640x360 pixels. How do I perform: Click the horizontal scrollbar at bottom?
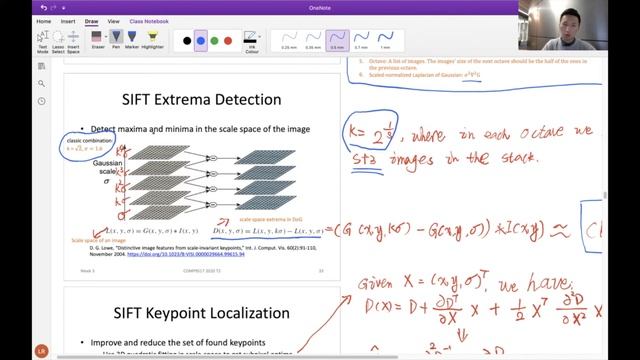coord(227,357)
